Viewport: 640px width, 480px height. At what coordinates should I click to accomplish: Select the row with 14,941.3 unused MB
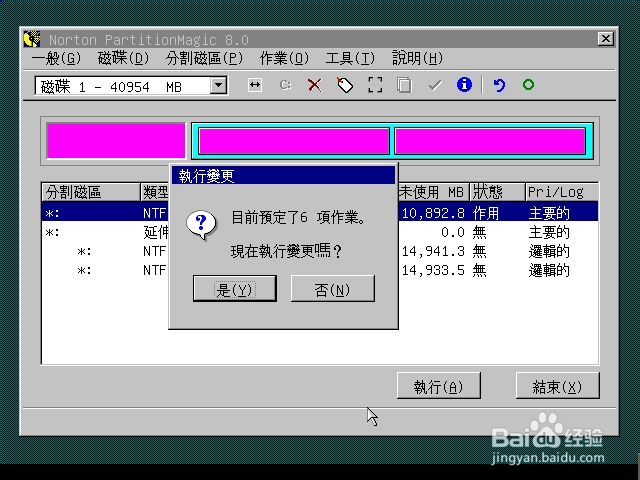(x=320, y=251)
